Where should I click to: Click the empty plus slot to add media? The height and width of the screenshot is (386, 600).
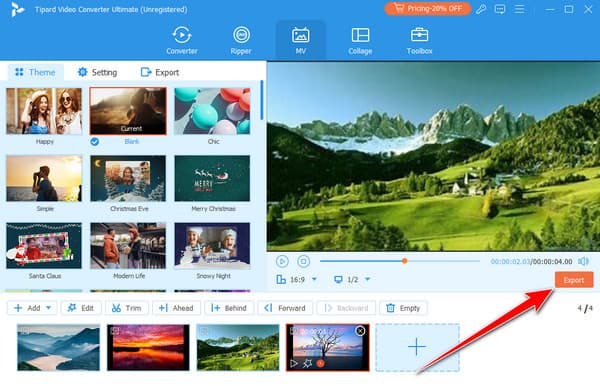417,347
